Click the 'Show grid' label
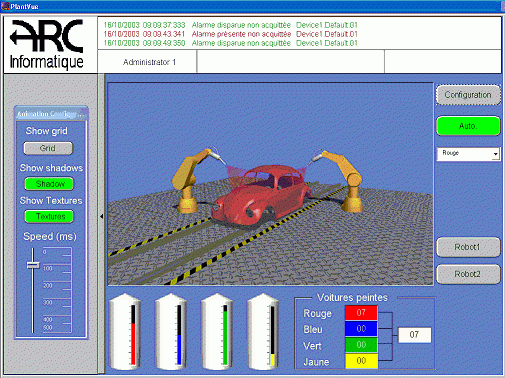Image resolution: width=505 pixels, height=378 pixels. click(x=47, y=131)
